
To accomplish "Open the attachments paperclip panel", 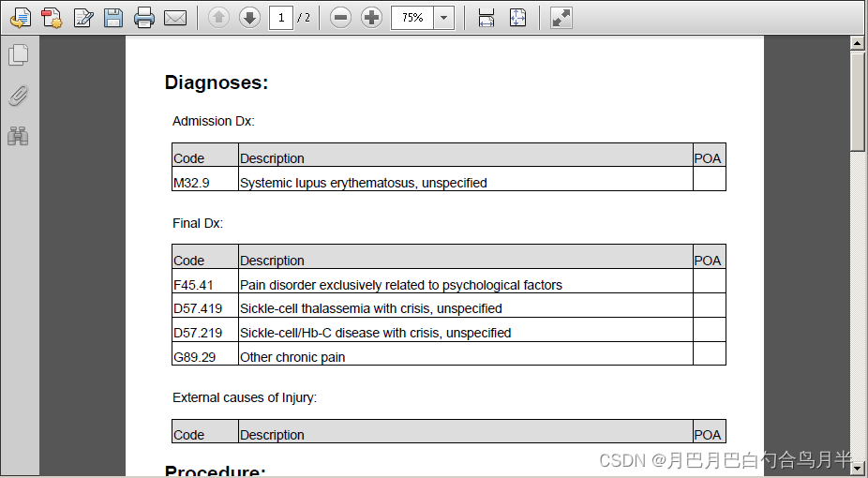I will click(18, 96).
